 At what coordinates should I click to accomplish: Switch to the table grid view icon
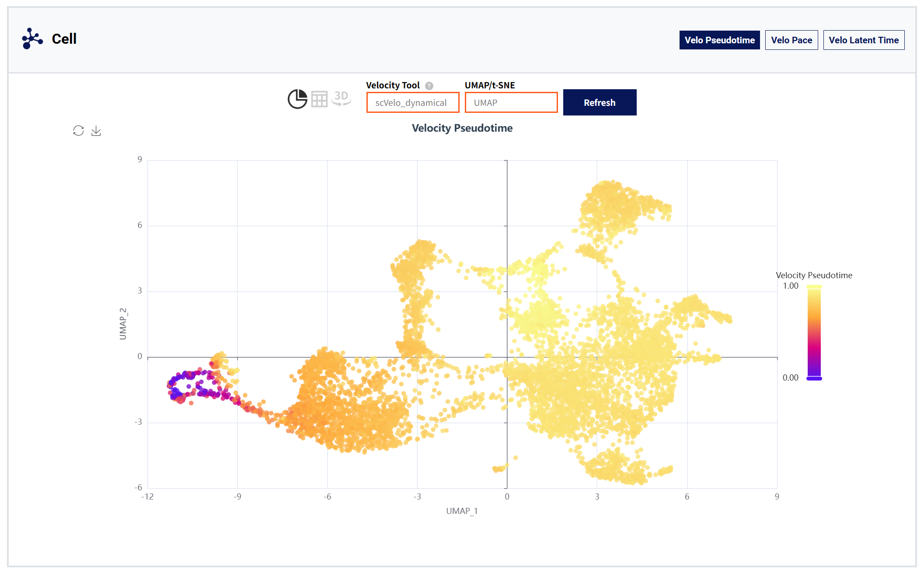click(319, 99)
